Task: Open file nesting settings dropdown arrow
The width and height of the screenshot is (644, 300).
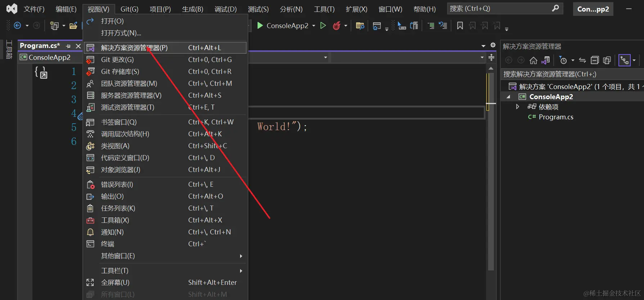Action: pos(634,61)
